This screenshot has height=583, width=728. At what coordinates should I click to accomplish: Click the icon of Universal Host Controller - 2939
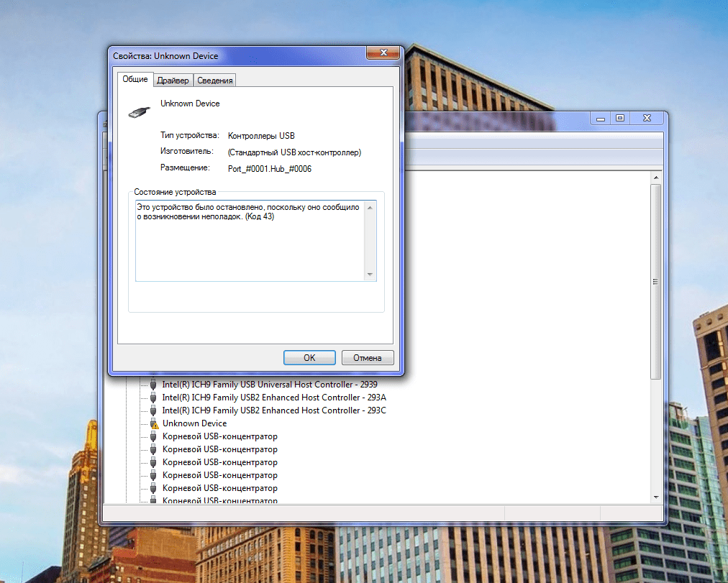tap(153, 385)
